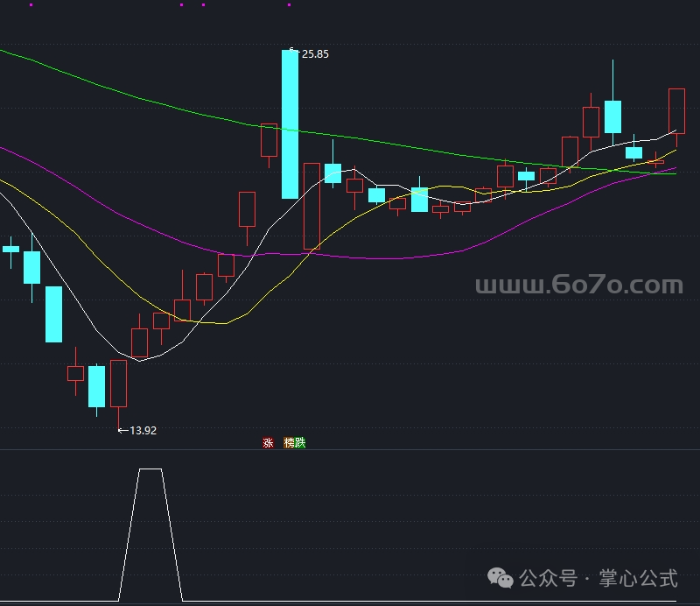Viewport: 700px width, 606px height.
Task: Click the 13.92 low price label
Action: pos(142,431)
